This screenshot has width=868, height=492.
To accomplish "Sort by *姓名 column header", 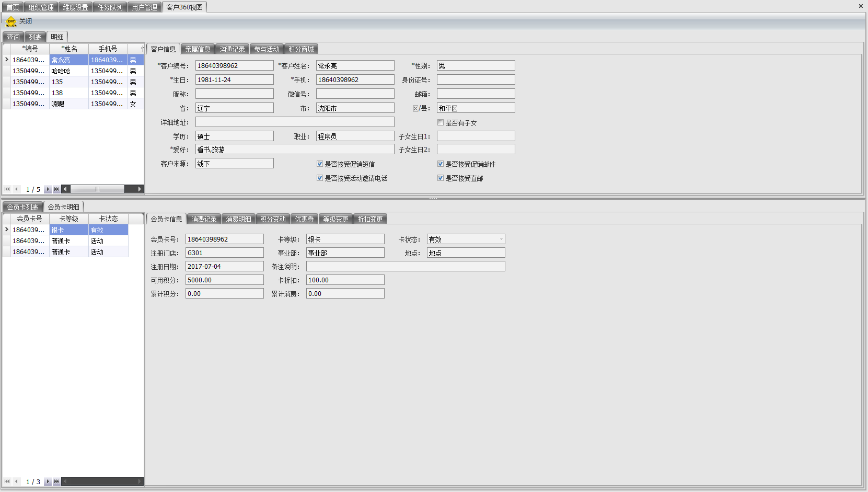I will 69,49.
